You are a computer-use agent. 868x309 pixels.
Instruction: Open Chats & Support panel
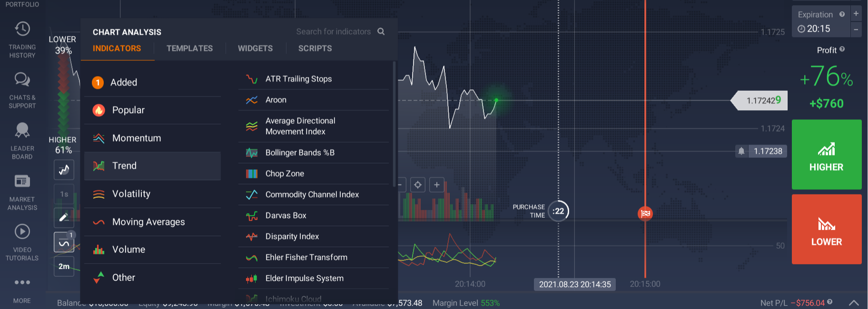tap(22, 90)
